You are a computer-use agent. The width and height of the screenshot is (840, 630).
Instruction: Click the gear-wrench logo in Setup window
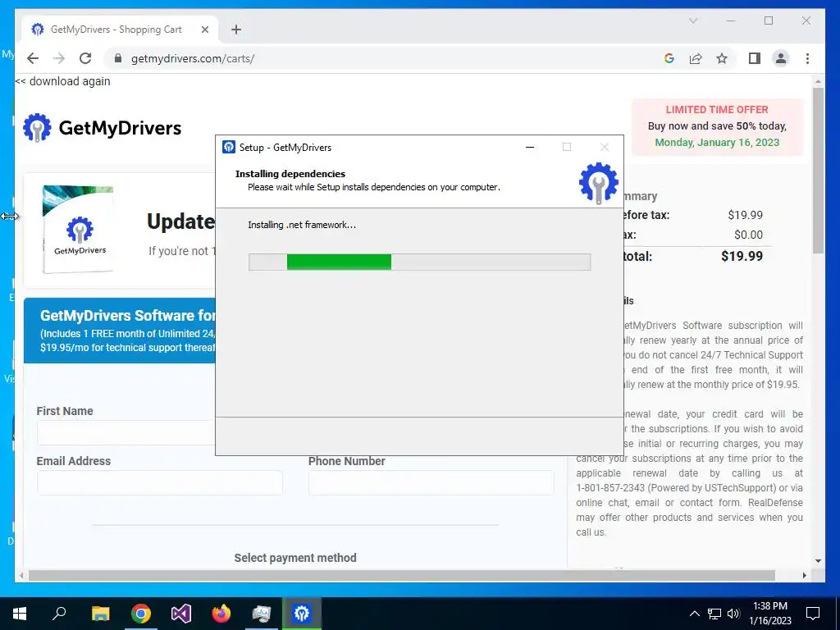[598, 183]
